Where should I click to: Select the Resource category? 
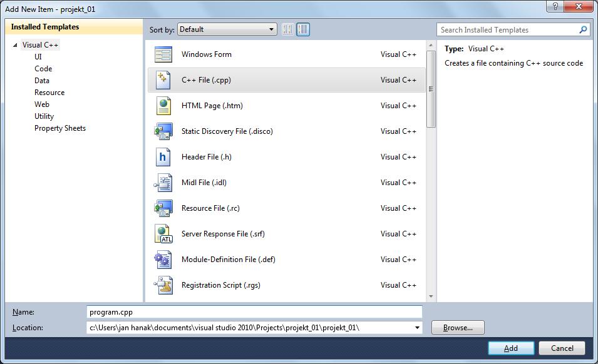tap(49, 92)
